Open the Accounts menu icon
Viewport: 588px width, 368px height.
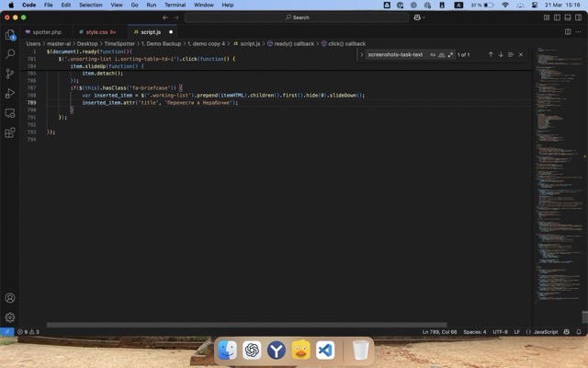10,298
